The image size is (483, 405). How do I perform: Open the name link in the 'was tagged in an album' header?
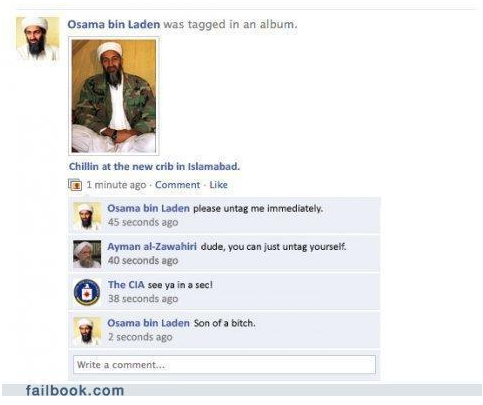(x=114, y=24)
